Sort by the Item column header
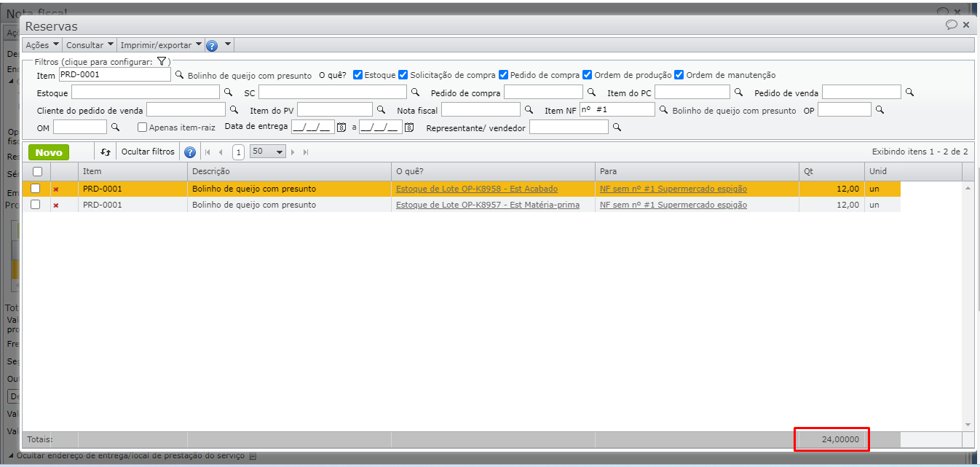The width and height of the screenshot is (980, 467). coord(133,171)
